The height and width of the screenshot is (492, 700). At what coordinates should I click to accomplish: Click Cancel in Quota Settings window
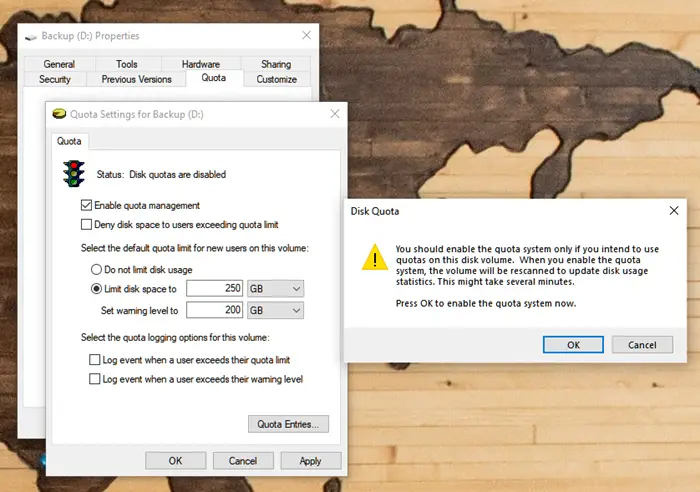point(243,461)
